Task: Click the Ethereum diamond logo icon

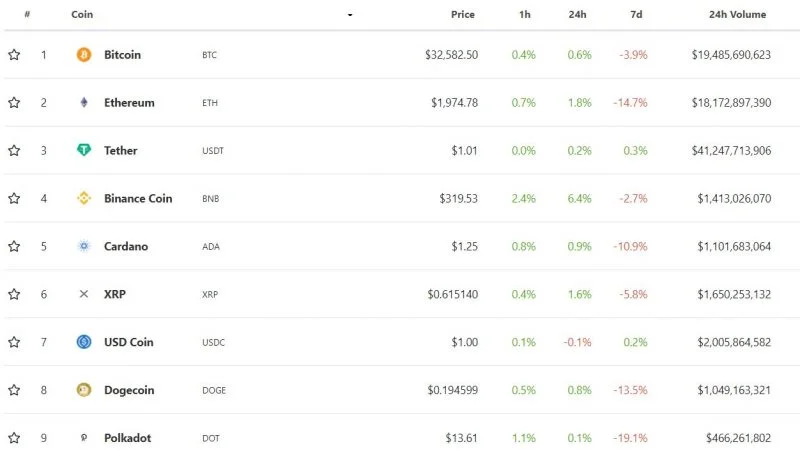Action: tap(84, 103)
